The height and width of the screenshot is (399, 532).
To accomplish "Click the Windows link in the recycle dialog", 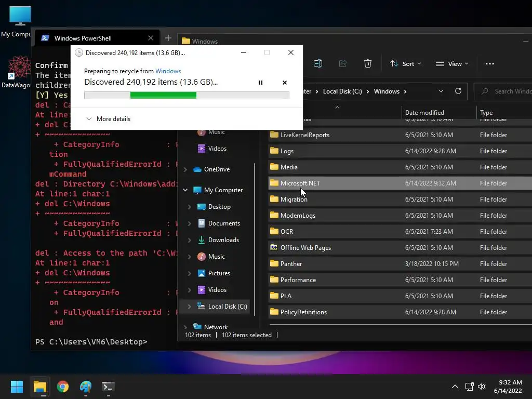I will point(168,71).
